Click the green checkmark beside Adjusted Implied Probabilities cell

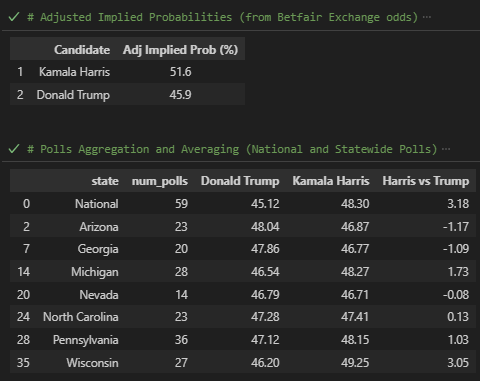coord(14,17)
